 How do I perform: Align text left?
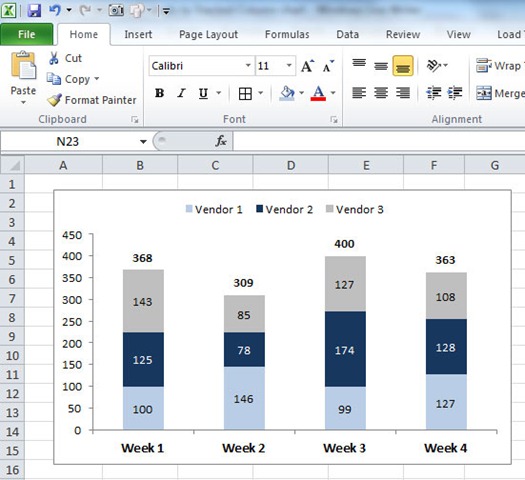pos(359,93)
